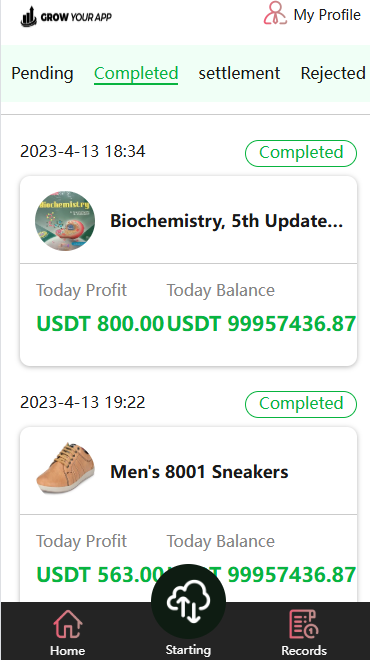Viewport: 370px width, 660px height.
Task: Tap the Home house icon
Action: click(68, 625)
